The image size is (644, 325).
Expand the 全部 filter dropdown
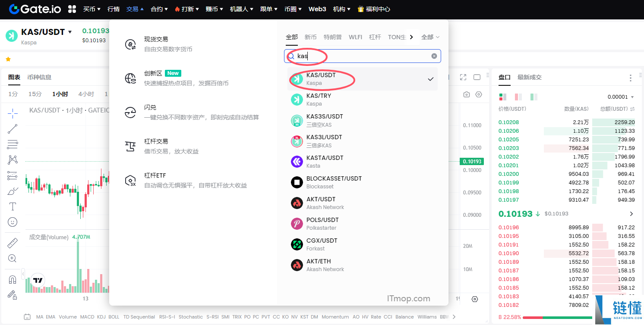point(430,37)
